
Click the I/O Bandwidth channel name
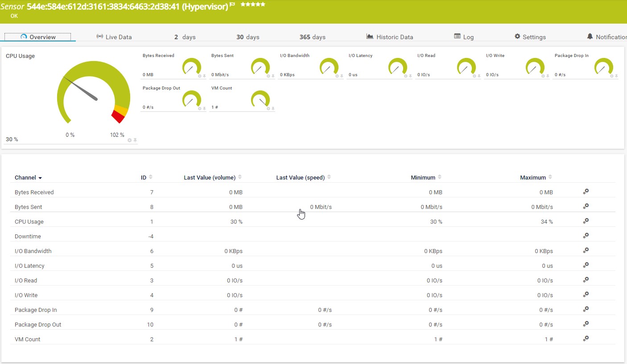[33, 251]
